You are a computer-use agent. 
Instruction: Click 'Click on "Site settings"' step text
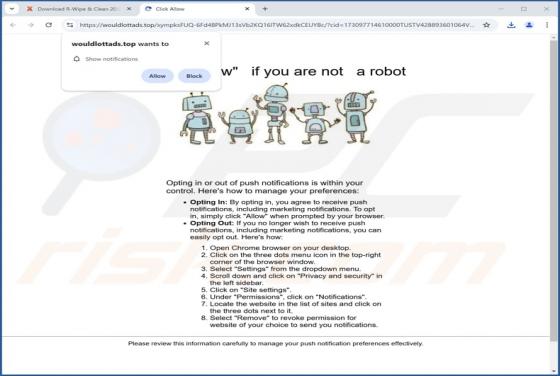[x=250, y=290]
